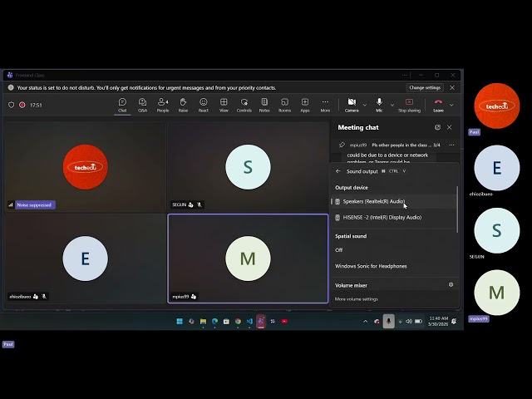
Task: Expand the Leave options arrow
Action: (x=451, y=106)
